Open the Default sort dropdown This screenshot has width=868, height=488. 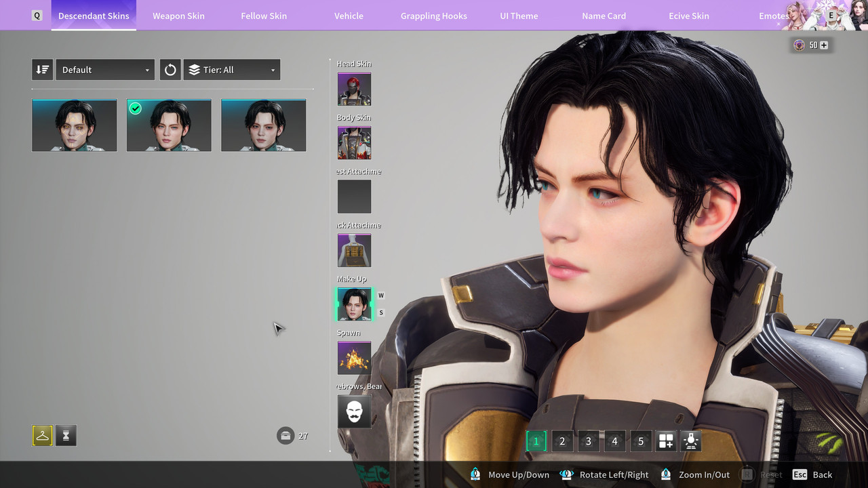(x=105, y=70)
